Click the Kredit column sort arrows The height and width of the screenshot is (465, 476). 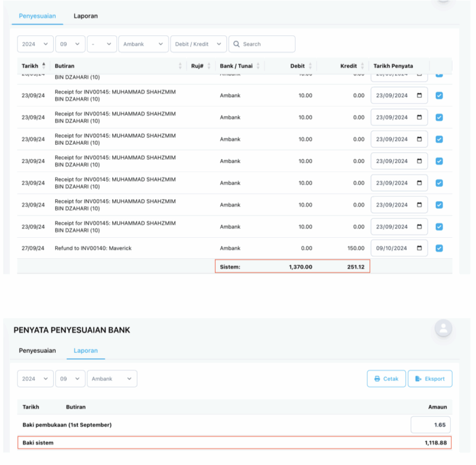coord(363,66)
